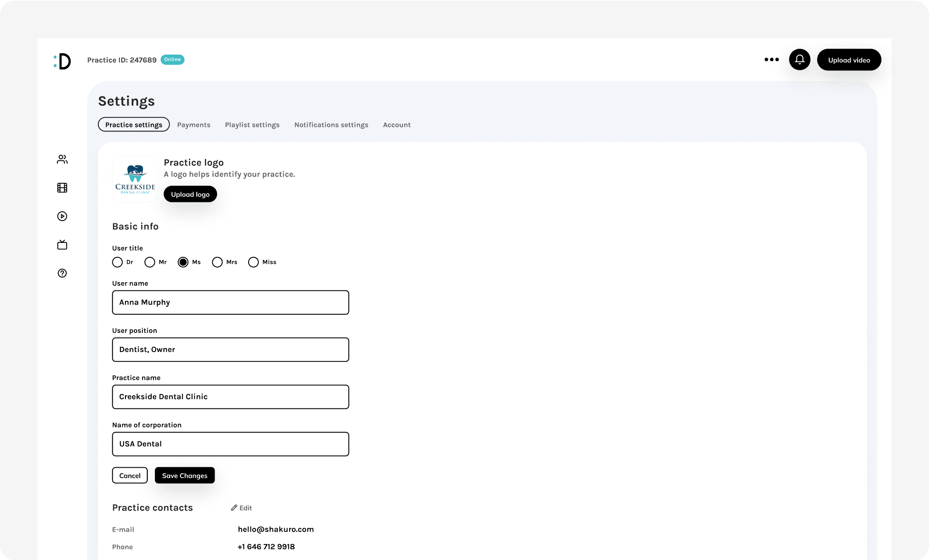The width and height of the screenshot is (929, 560).
Task: Select the Miss title radio button
Action: [254, 262]
